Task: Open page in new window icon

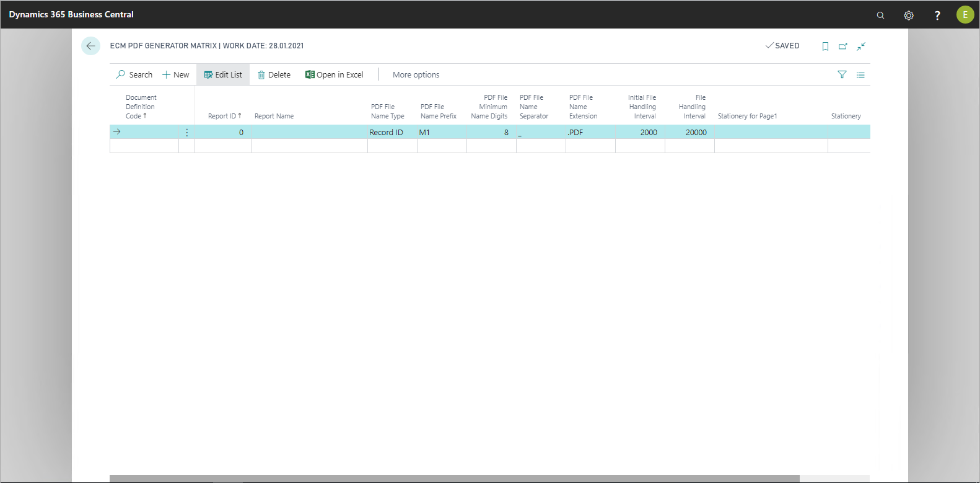Action: point(843,46)
